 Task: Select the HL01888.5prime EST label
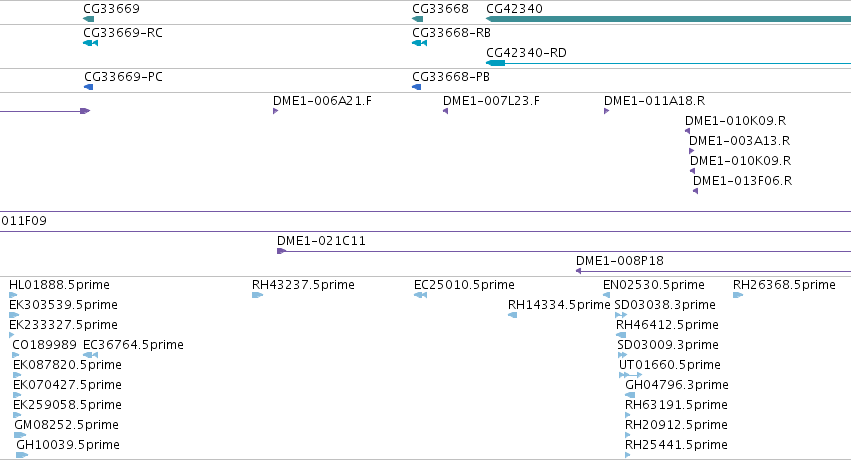[x=59, y=285]
